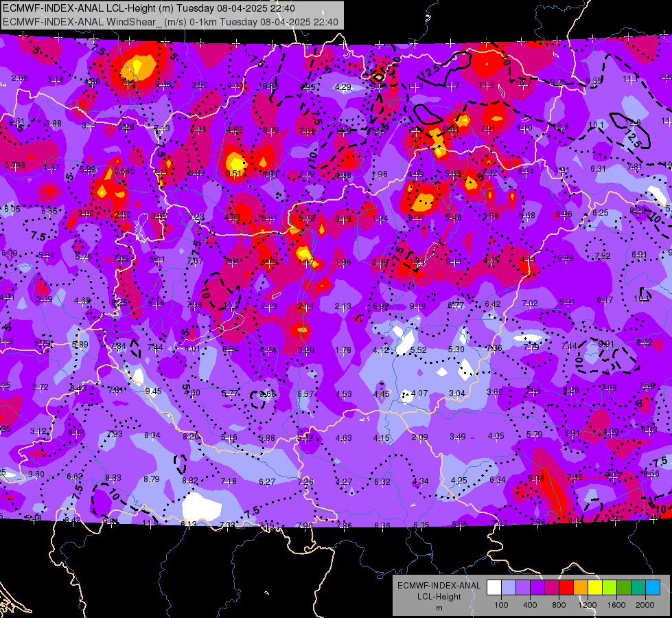Select the bright blue legend color swatch
The height and width of the screenshot is (618, 672).
click(653, 588)
